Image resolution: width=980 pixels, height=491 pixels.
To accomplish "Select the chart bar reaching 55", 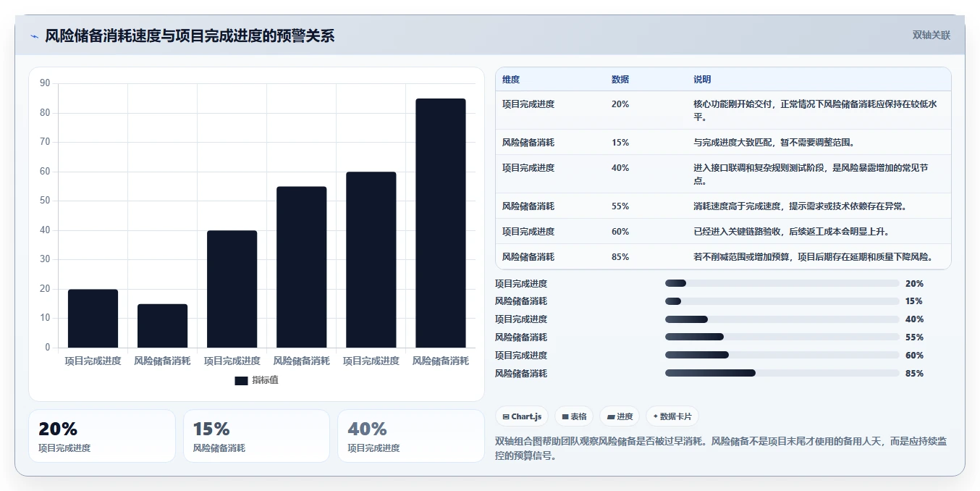I will pos(302,267).
